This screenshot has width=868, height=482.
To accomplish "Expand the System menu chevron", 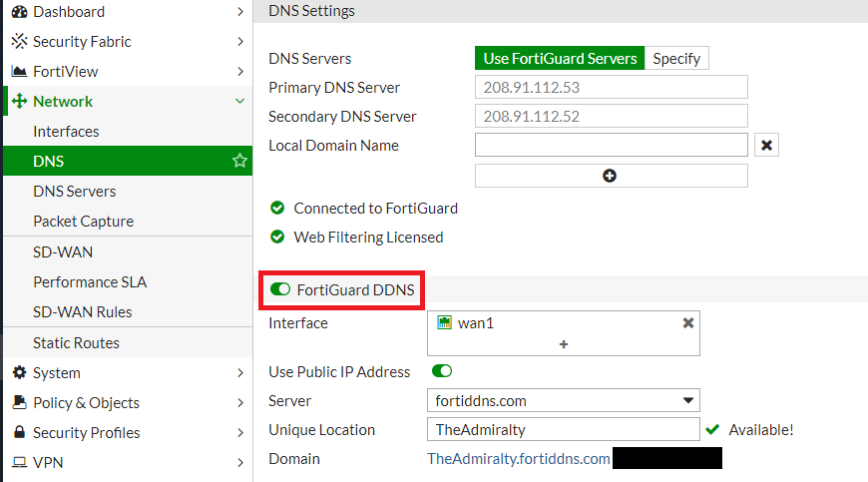I will (240, 373).
